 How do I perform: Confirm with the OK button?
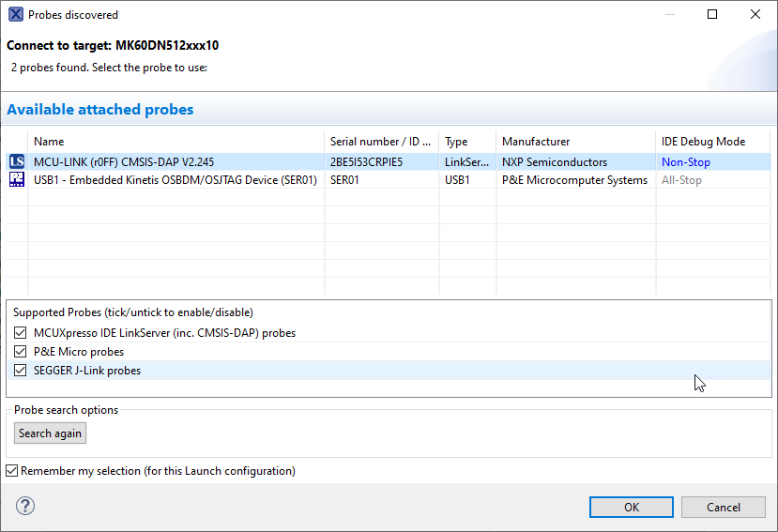click(632, 507)
